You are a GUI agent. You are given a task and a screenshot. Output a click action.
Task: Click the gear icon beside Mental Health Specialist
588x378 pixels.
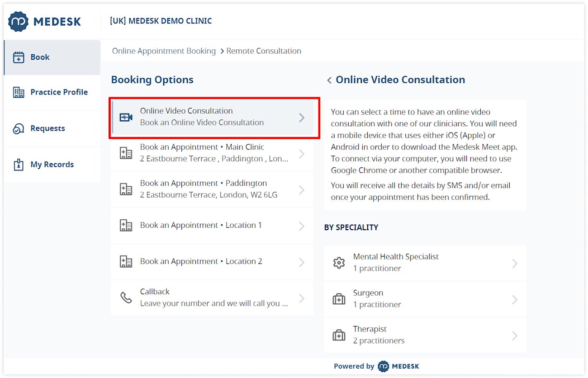pos(339,262)
